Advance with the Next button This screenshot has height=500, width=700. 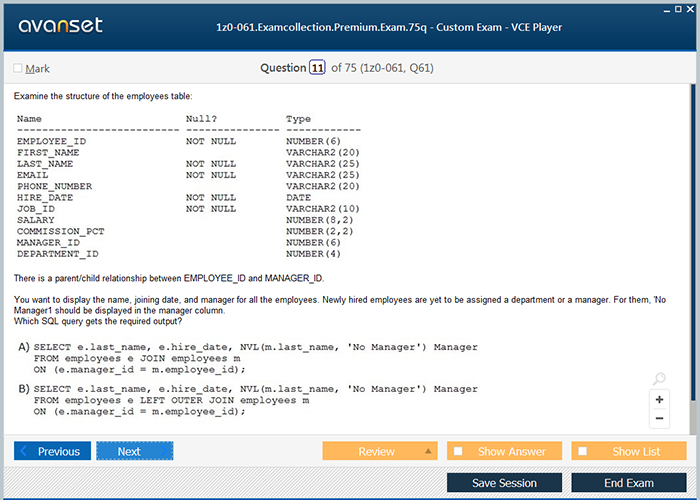point(134,451)
